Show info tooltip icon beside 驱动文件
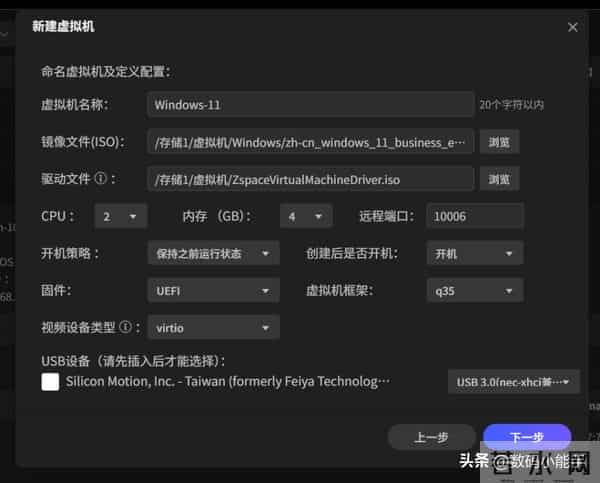Screen dimensions: 600x483 [100, 178]
